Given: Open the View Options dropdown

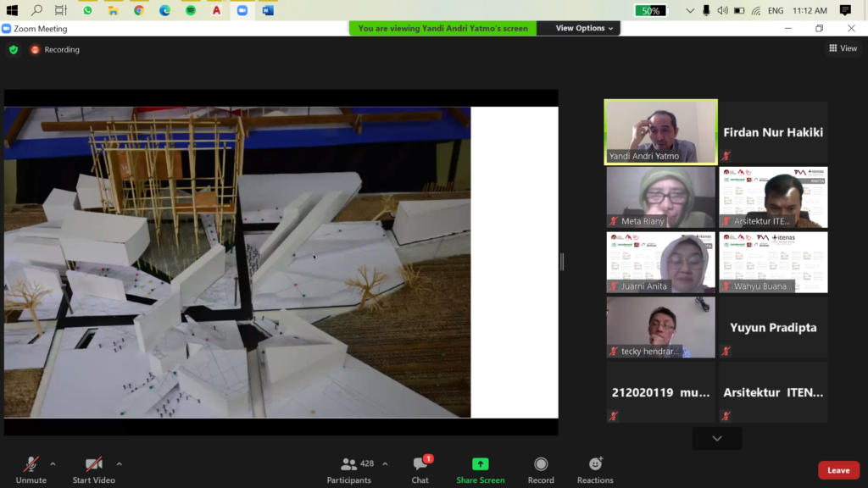Looking at the screenshot, I should 584,28.
